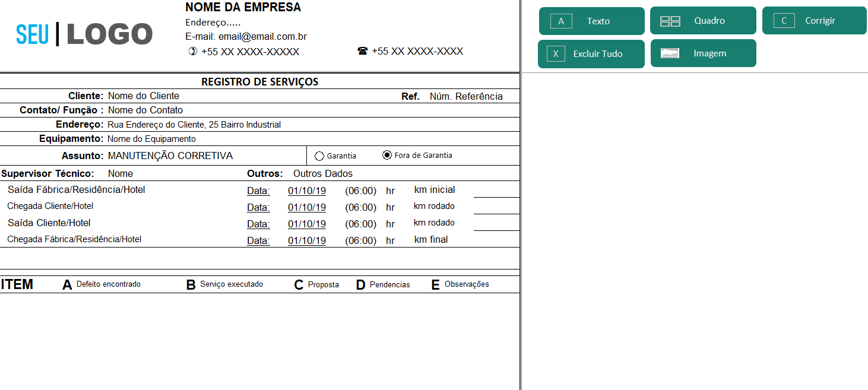Click the Nome do Equipamento field
This screenshot has height=390, width=868.
pyautogui.click(x=151, y=139)
